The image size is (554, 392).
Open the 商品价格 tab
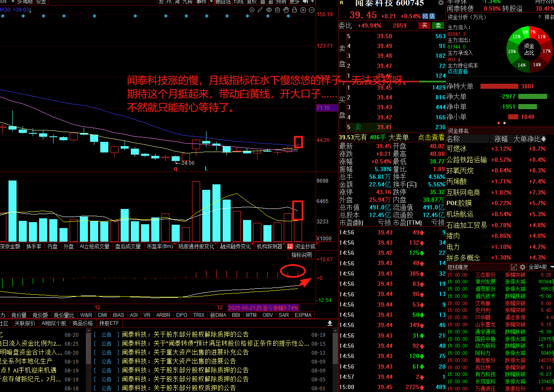(x=82, y=323)
